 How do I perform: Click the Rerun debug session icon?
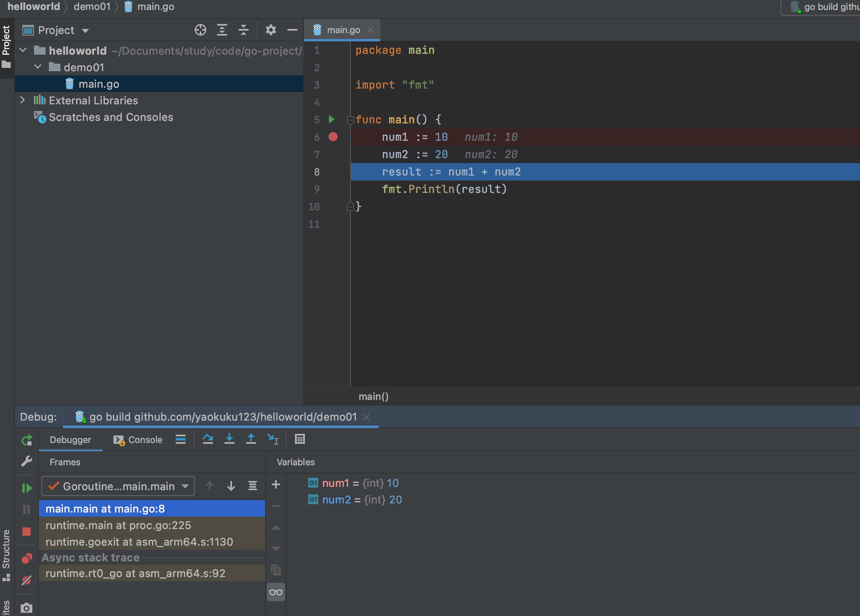pos(27,440)
